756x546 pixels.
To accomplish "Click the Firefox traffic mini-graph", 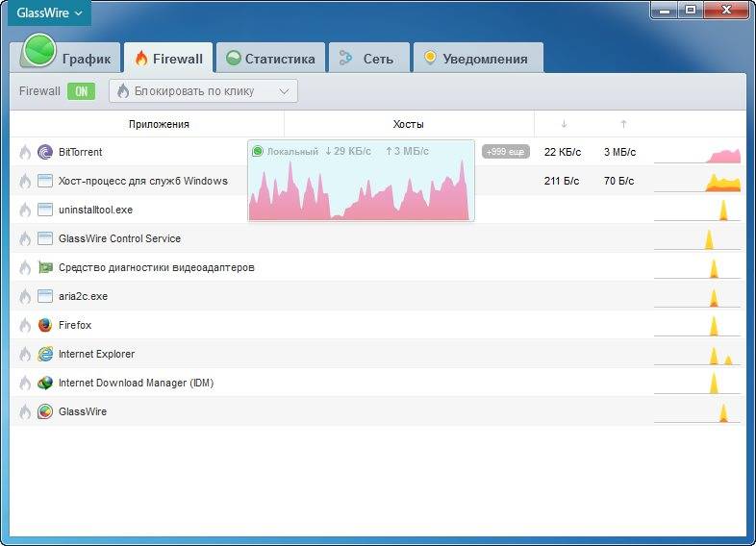I will [x=697, y=326].
